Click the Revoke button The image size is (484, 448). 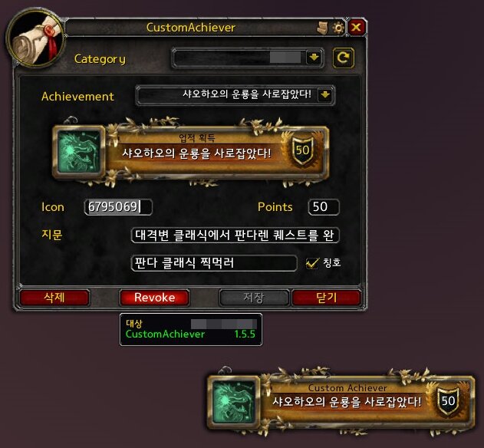pyautogui.click(x=154, y=298)
